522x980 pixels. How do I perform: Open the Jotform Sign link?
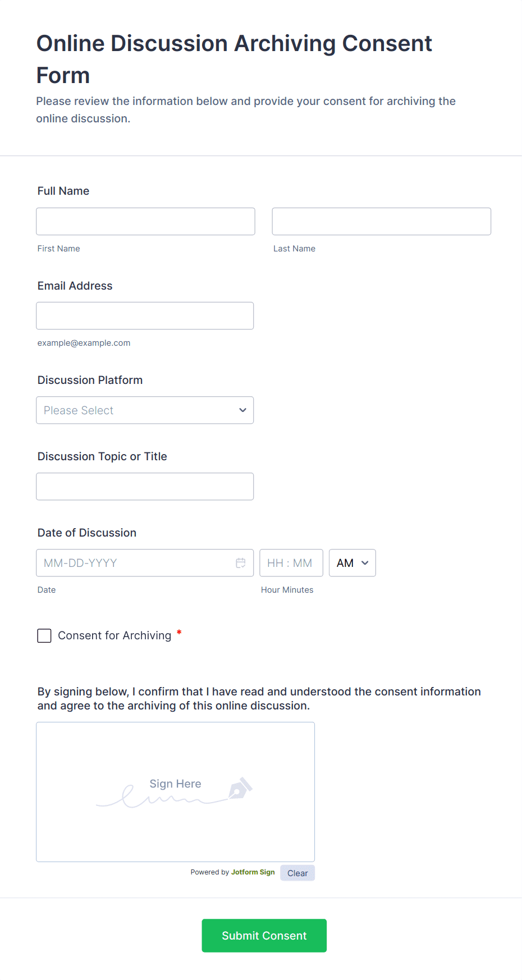(x=253, y=872)
